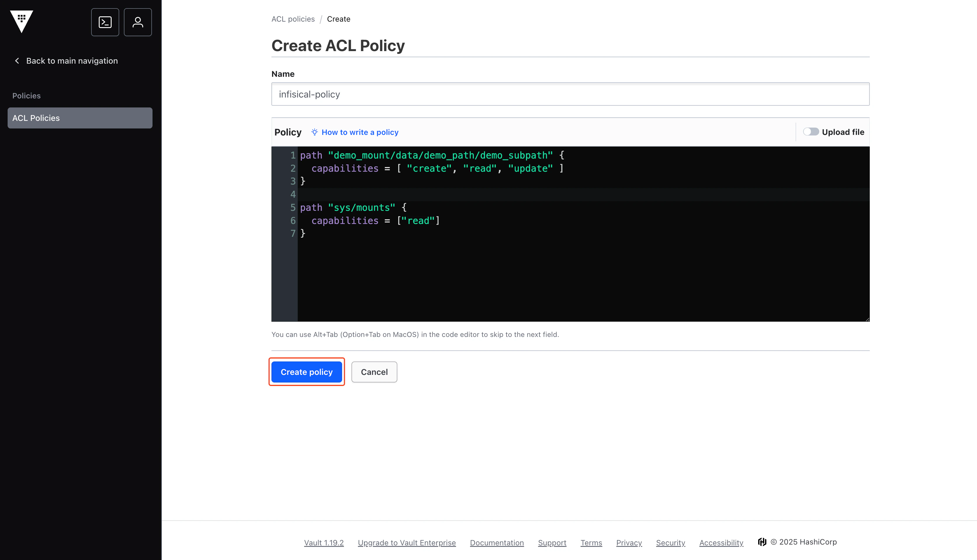Click the Vault logo icon
This screenshot has width=977, height=560.
click(22, 22)
